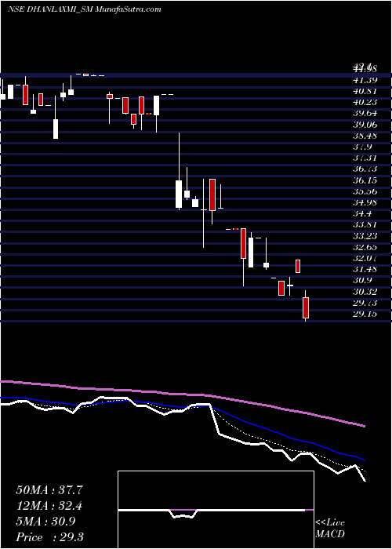Select the 32.07 price axis label

point(366,258)
